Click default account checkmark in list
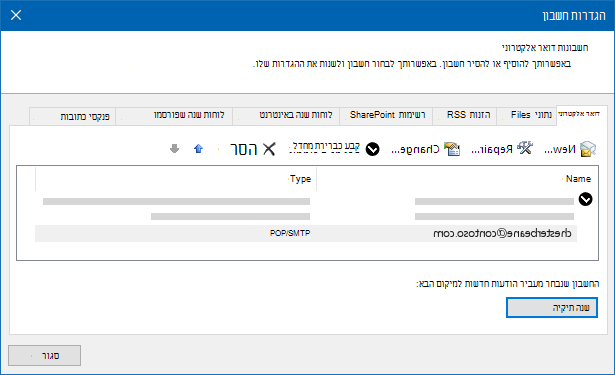Screen dimensions: 615x375 [586, 199]
